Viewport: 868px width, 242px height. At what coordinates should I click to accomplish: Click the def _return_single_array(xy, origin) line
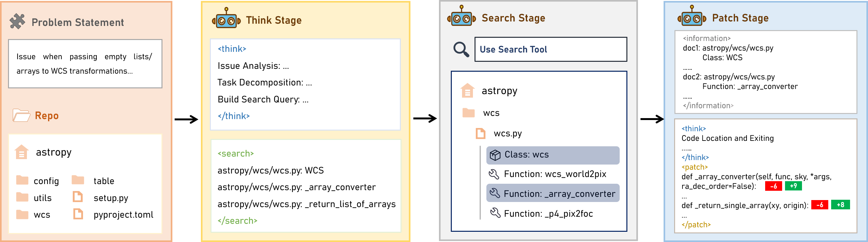(745, 205)
